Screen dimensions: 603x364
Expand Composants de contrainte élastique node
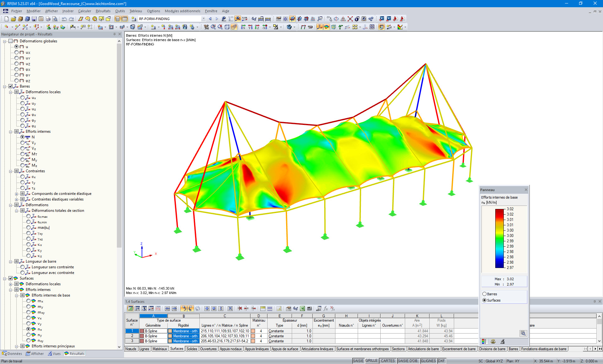[16, 194]
